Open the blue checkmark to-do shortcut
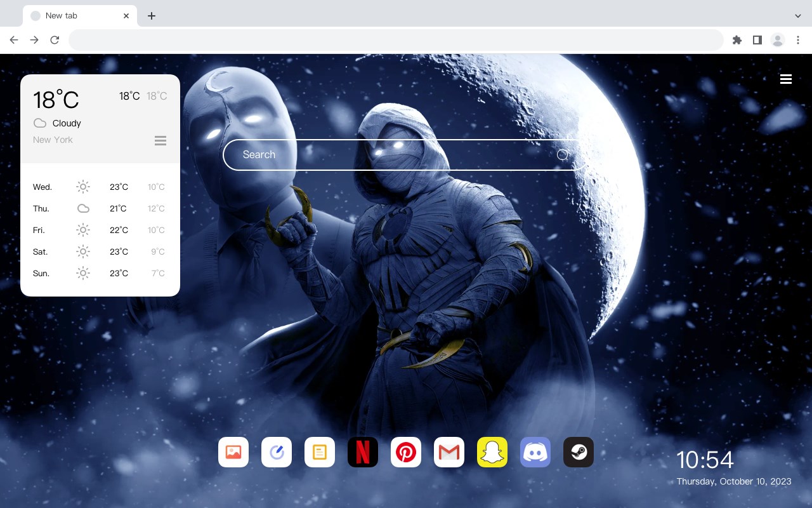Image resolution: width=812 pixels, height=508 pixels. click(x=277, y=452)
